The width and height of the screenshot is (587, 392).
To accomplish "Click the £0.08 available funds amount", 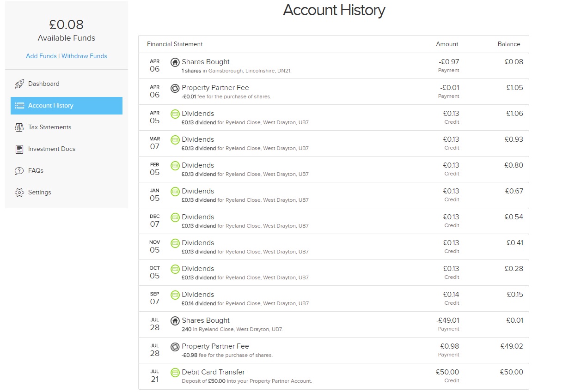I will 67,24.
